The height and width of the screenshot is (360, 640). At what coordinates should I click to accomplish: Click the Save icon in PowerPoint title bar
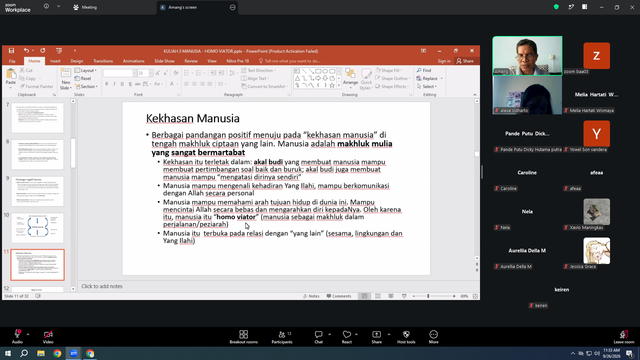point(11,51)
